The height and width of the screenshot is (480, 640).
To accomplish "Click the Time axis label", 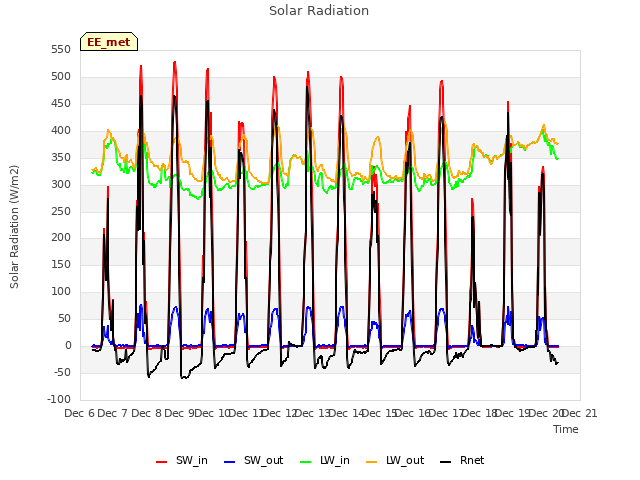I will [566, 429].
